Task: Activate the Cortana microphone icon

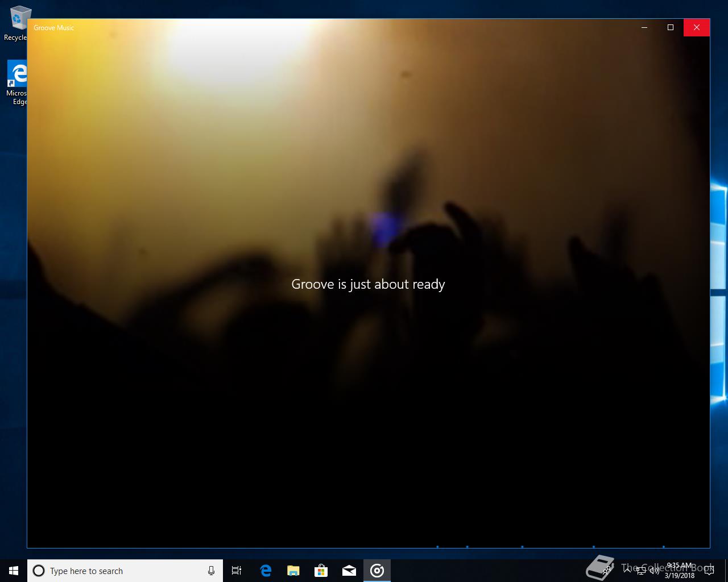Action: (x=211, y=571)
